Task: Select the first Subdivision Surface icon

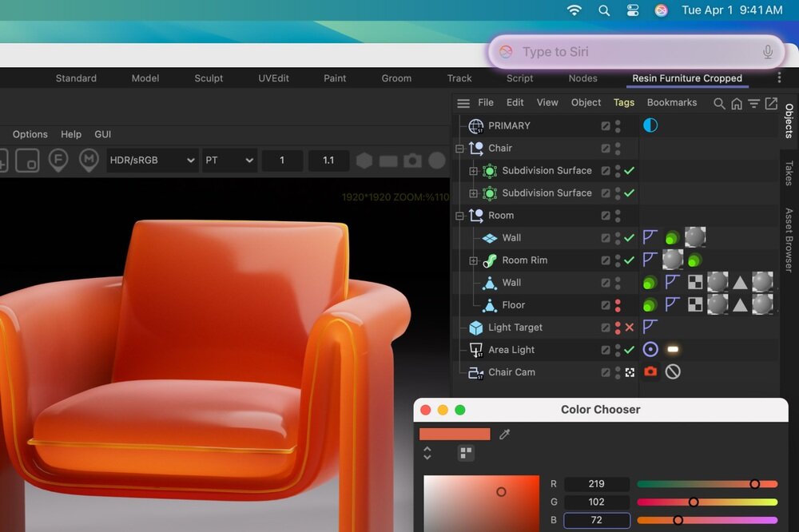Action: (490, 170)
